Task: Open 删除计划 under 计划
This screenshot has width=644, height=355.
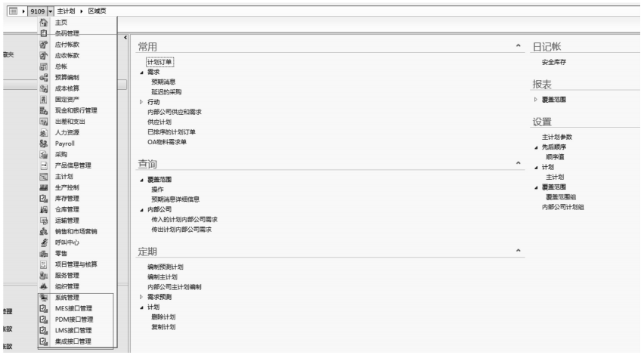Action: pos(163,317)
